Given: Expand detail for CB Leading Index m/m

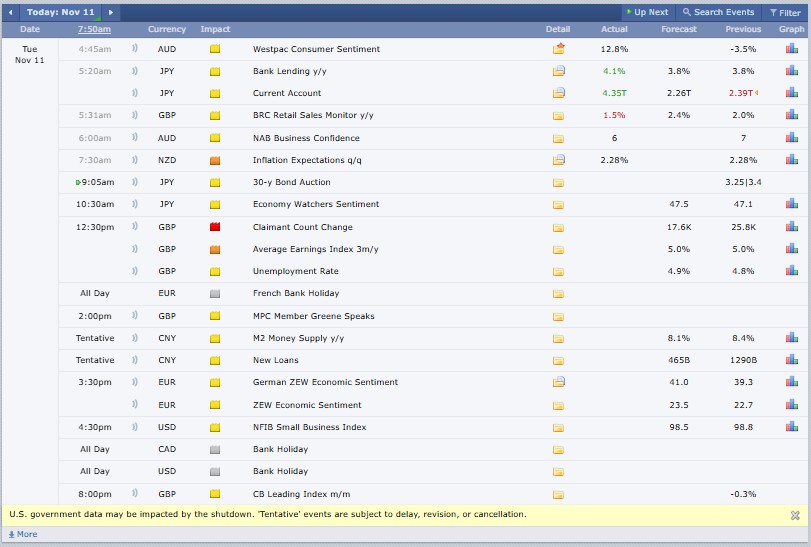Looking at the screenshot, I should coord(558,494).
